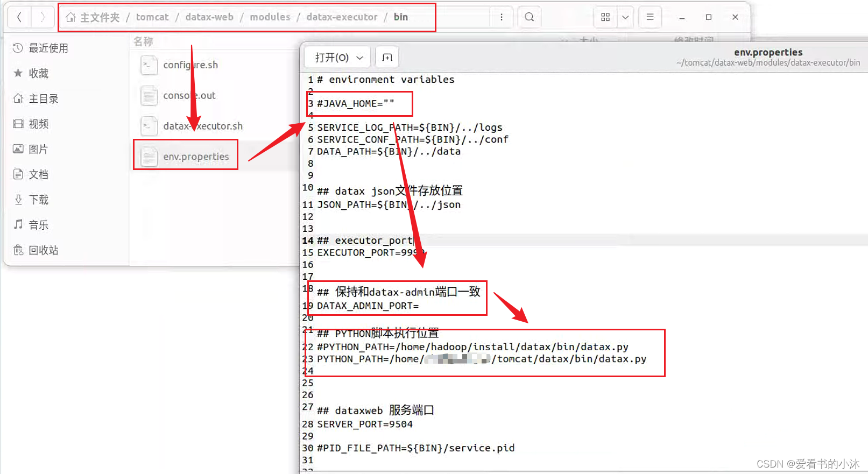Click the #PID_FILE_PATH line in editor
Image resolution: width=868 pixels, height=474 pixels.
pyautogui.click(x=416, y=448)
